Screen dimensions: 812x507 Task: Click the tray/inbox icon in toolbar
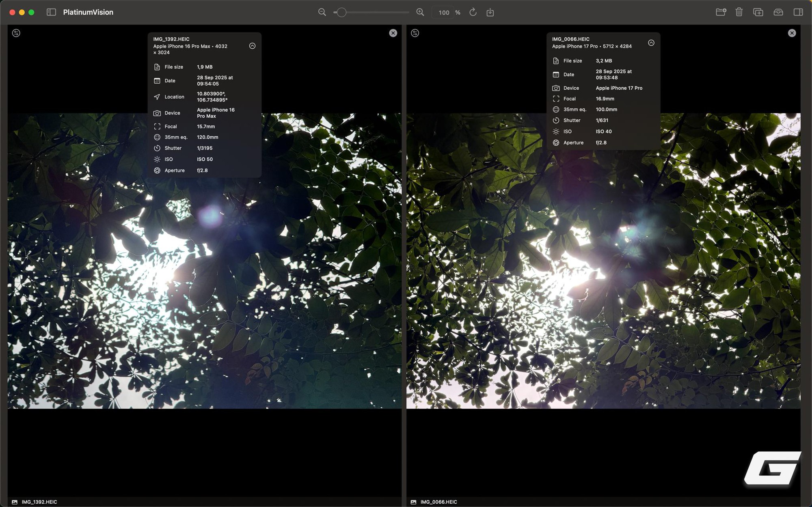pyautogui.click(x=778, y=12)
